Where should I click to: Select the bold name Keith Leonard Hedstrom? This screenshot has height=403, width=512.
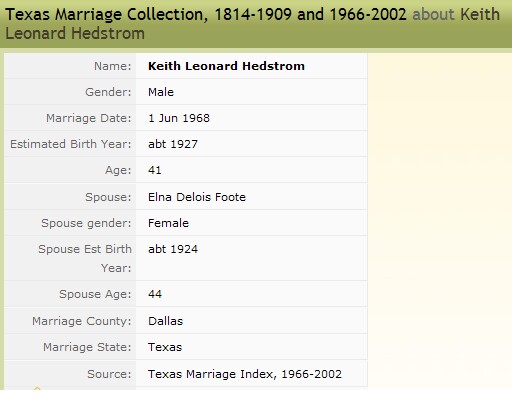(226, 66)
